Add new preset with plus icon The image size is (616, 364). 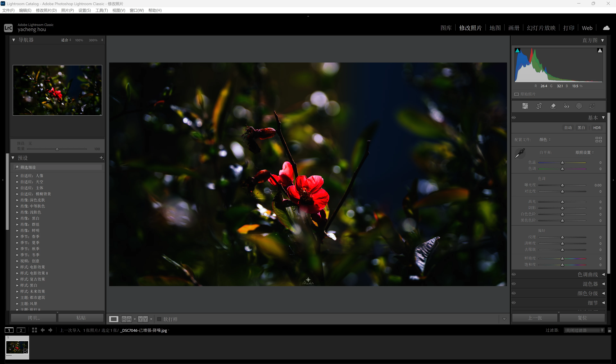(x=101, y=158)
